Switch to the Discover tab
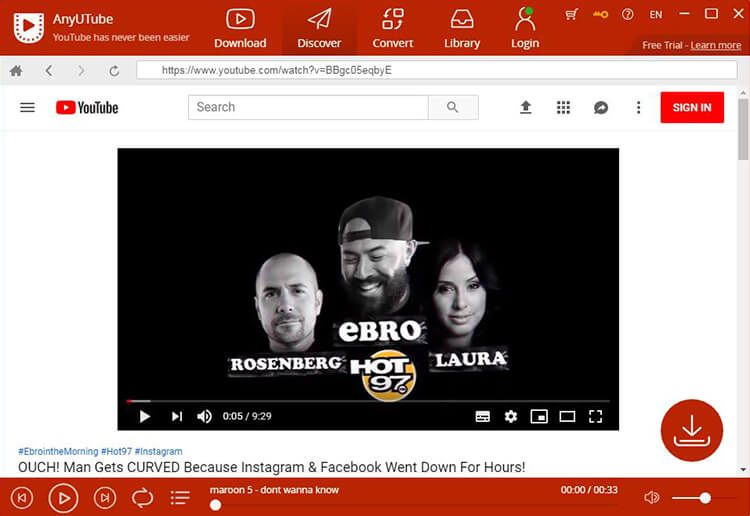This screenshot has width=750, height=516. pos(319,29)
